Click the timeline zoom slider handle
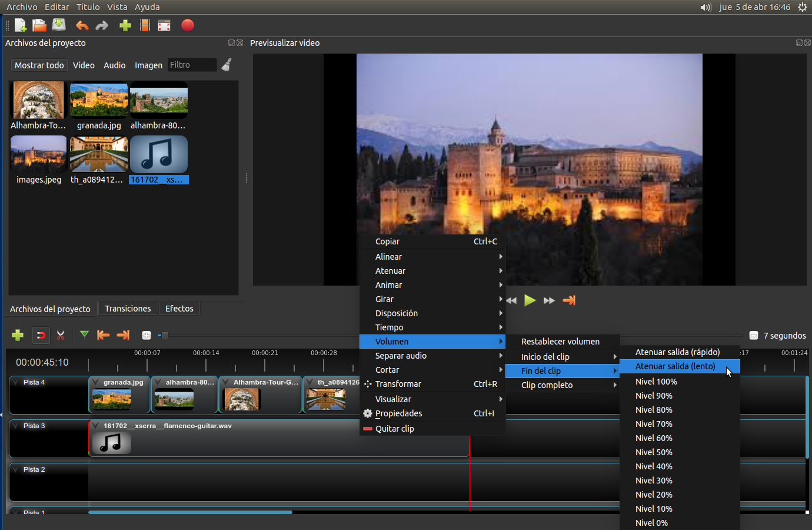The height and width of the screenshot is (530, 812). (165, 336)
